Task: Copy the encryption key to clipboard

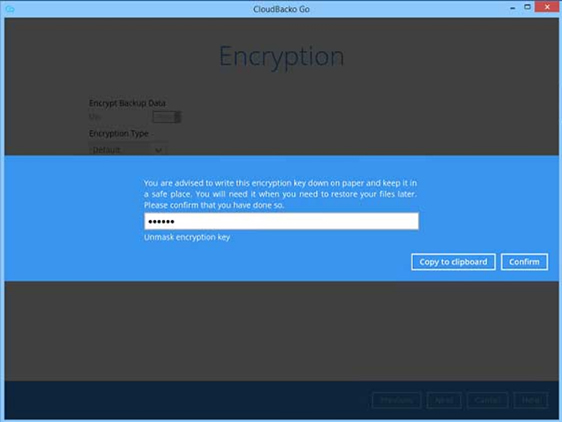Action: point(453,262)
